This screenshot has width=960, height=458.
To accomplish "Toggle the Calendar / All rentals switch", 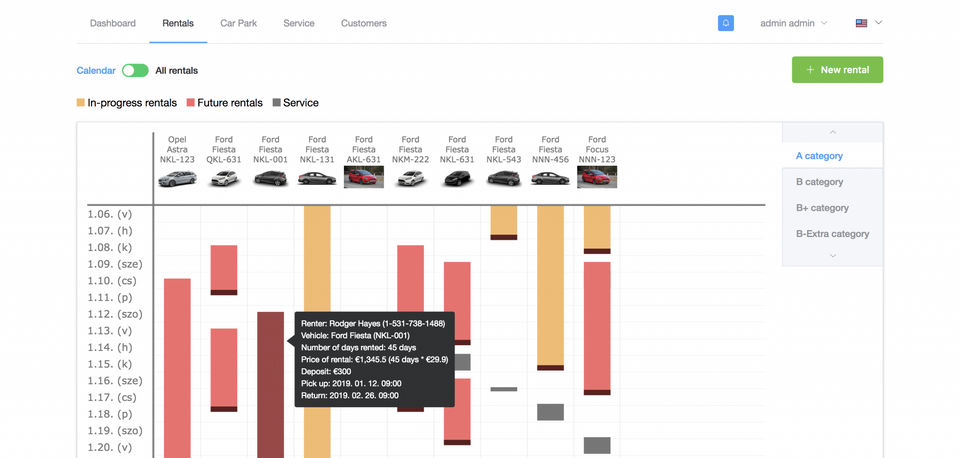I will point(135,71).
